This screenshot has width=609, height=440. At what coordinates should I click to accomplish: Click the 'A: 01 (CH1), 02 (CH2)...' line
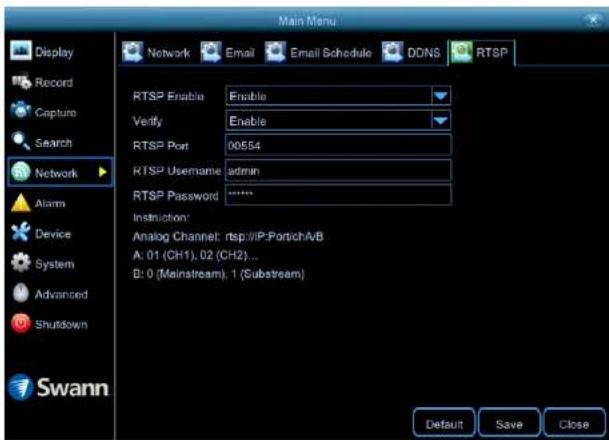195,255
